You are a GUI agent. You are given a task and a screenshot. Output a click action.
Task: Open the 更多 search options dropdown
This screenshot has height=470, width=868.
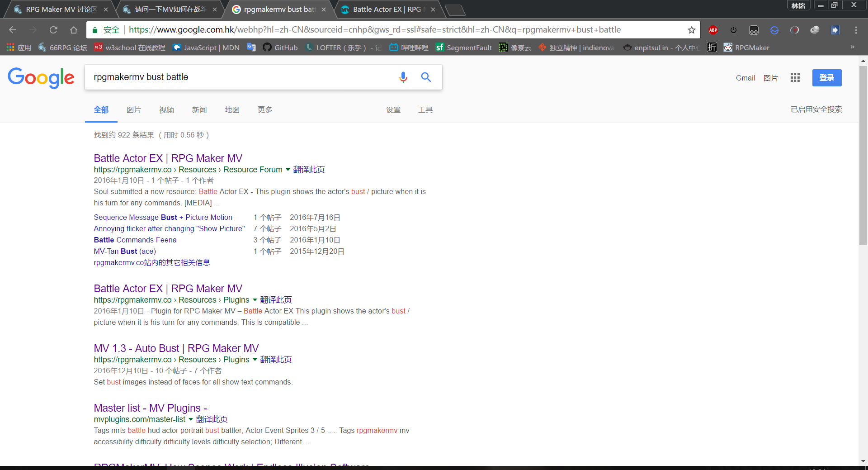coord(265,110)
